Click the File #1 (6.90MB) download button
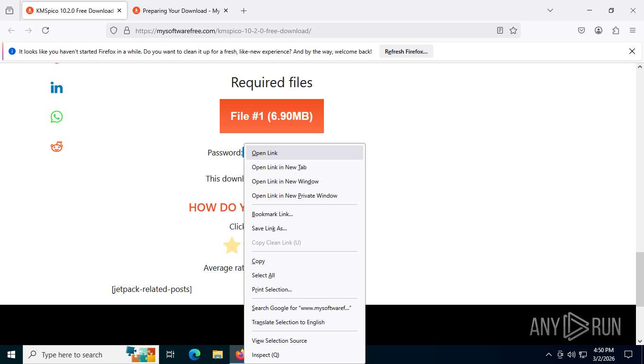 click(272, 116)
